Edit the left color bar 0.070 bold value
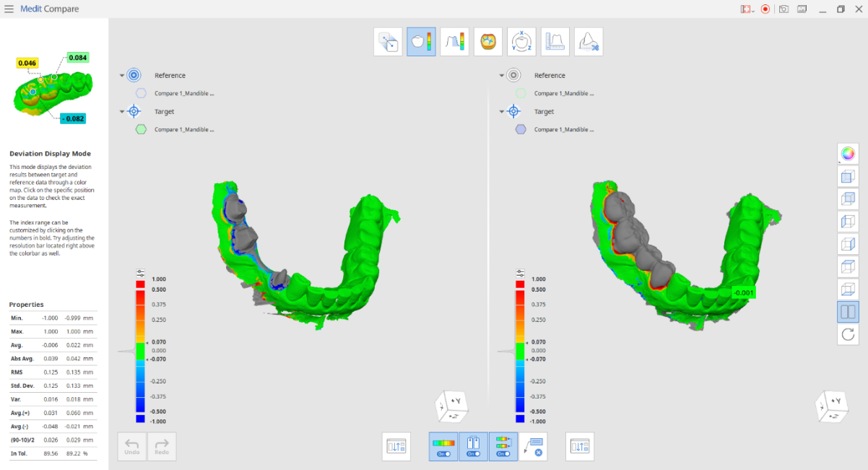Screen dimensions: 868x470 pyautogui.click(x=159, y=342)
